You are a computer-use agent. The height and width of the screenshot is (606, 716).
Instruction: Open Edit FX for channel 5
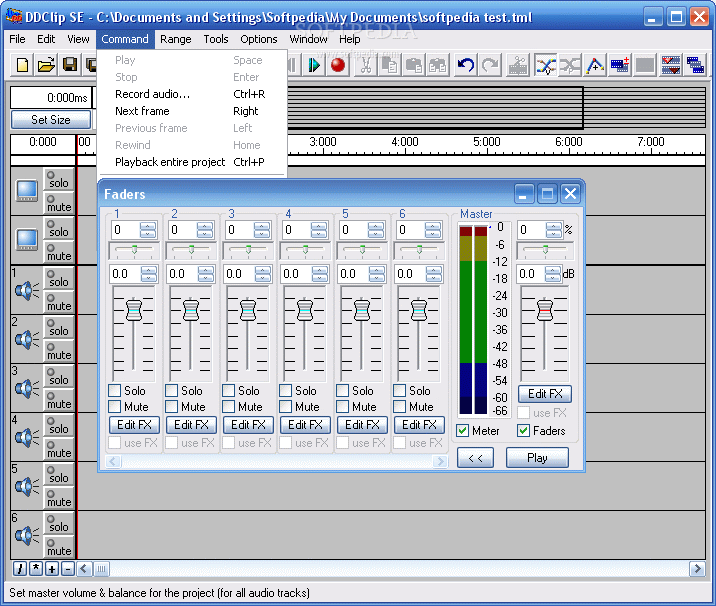(x=362, y=425)
